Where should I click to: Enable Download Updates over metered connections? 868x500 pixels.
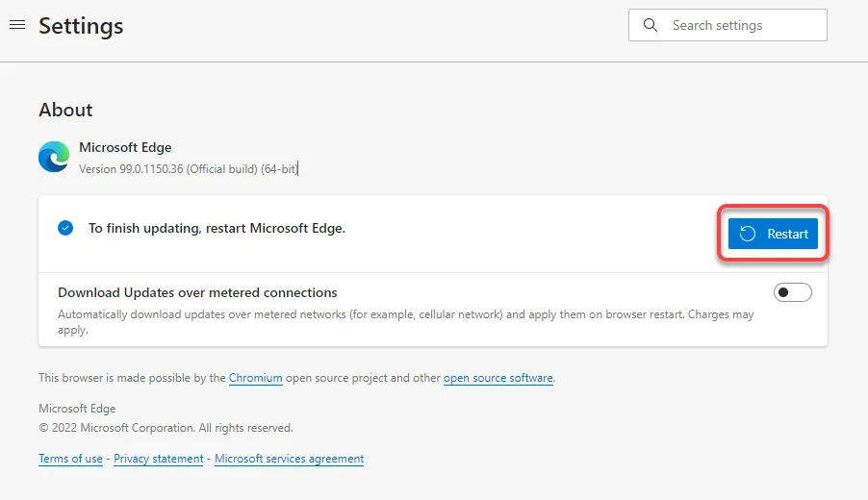coord(792,292)
